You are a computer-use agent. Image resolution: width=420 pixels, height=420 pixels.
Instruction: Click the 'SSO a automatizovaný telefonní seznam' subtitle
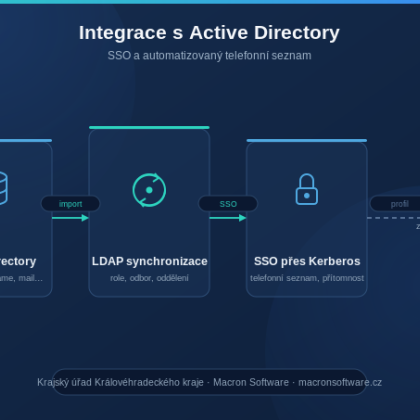pos(209,56)
